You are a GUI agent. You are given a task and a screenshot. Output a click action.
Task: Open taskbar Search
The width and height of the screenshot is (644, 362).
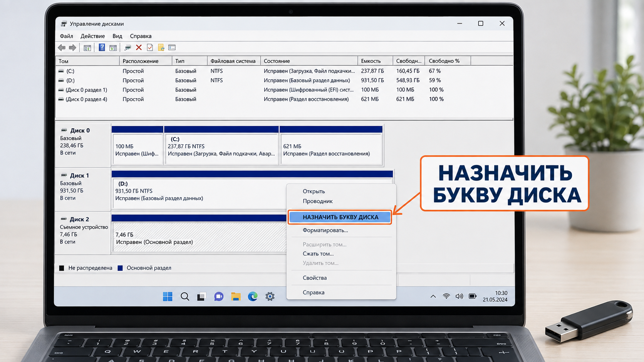pyautogui.click(x=185, y=296)
